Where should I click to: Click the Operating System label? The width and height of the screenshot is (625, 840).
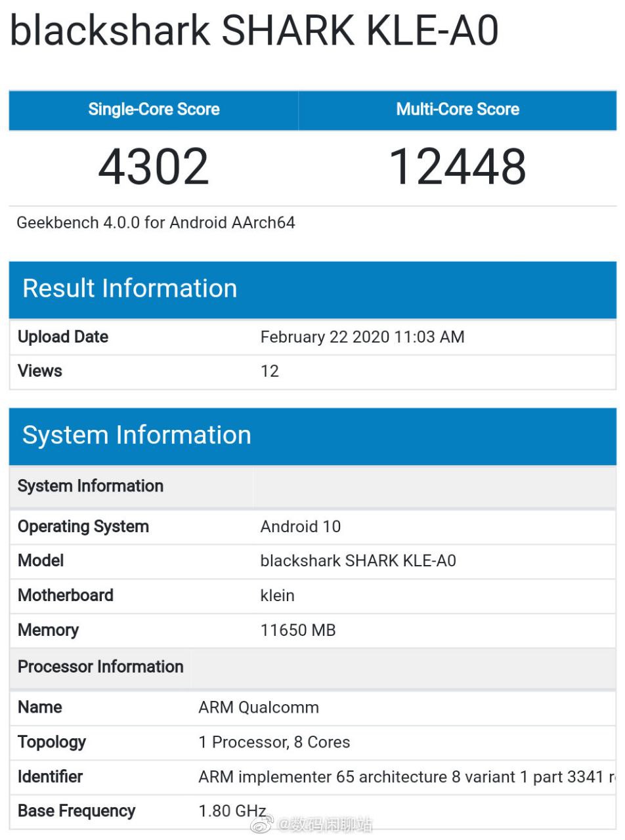point(83,527)
